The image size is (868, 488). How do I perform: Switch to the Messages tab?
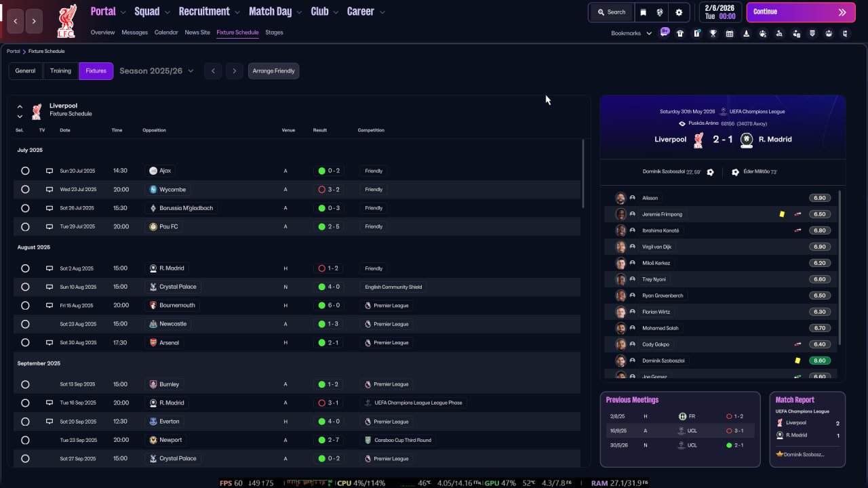click(x=134, y=33)
